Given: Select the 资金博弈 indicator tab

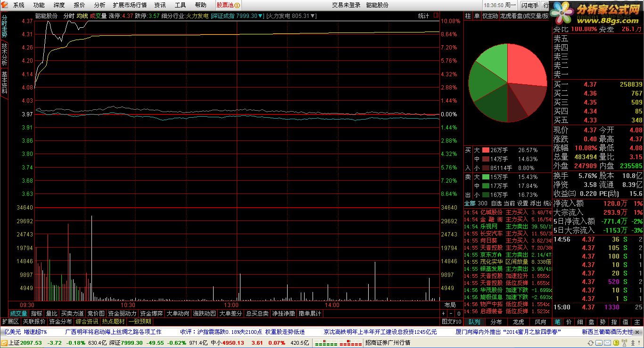Looking at the screenshot, I should pos(151,314).
